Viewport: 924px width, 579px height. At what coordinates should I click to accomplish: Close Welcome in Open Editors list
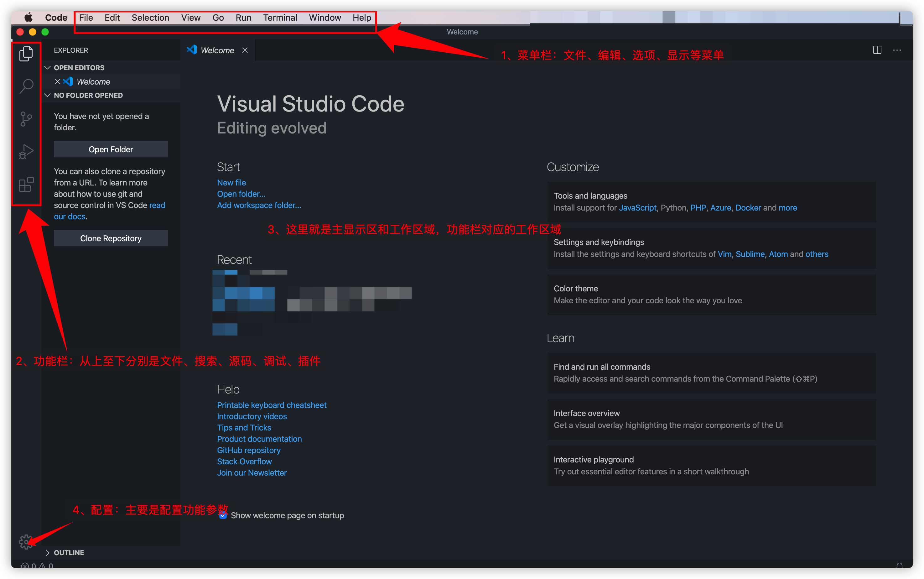[57, 81]
